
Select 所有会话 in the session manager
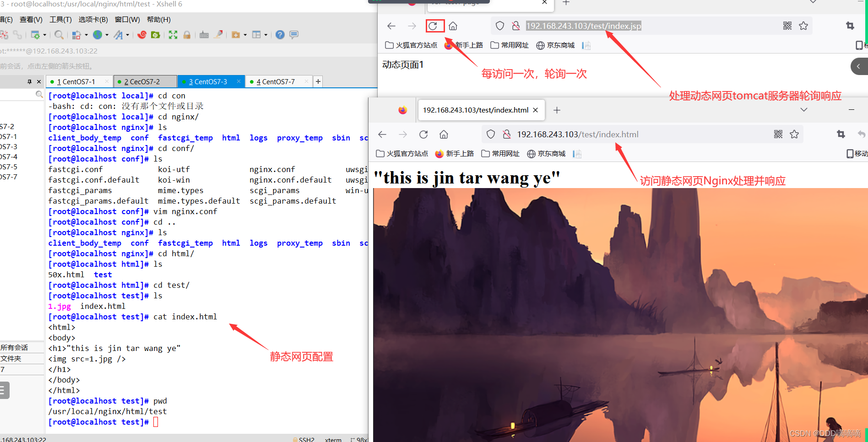(14, 348)
